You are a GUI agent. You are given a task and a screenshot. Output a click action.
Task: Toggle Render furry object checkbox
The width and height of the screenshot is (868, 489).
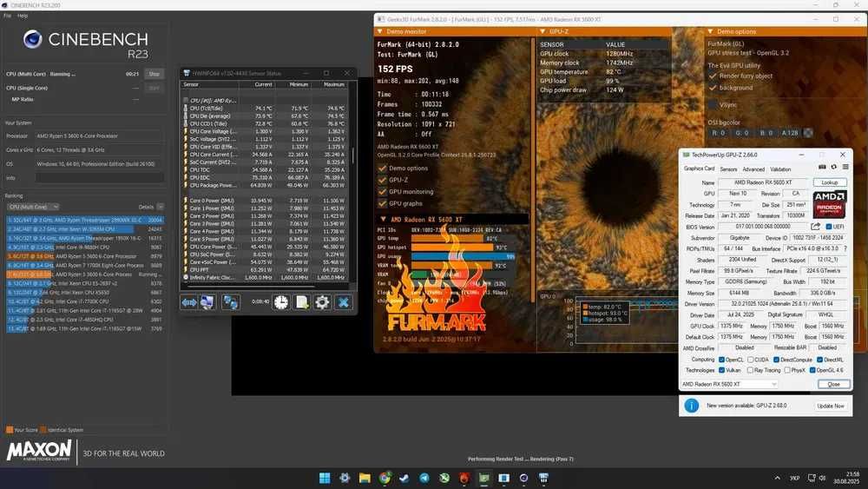(x=713, y=76)
